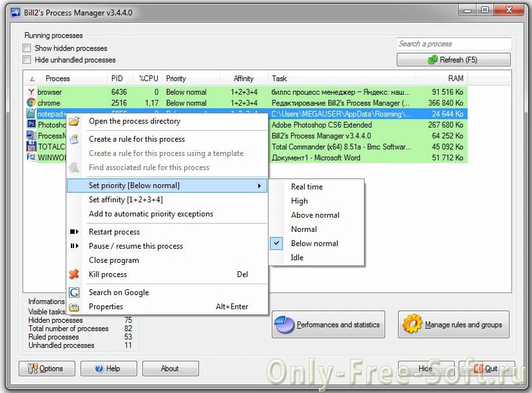The image size is (532, 393).
Task: Enable Show hidden processes checkbox
Action: [27, 48]
